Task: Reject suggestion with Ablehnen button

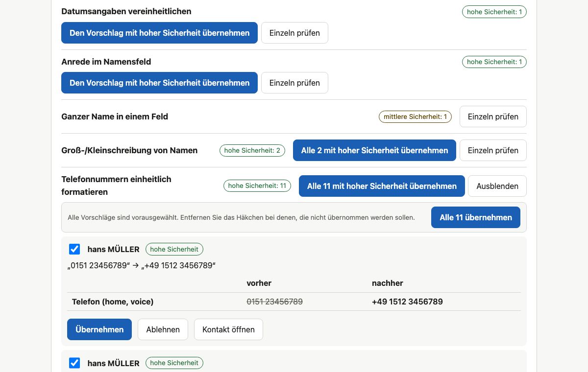Action: click(x=163, y=329)
